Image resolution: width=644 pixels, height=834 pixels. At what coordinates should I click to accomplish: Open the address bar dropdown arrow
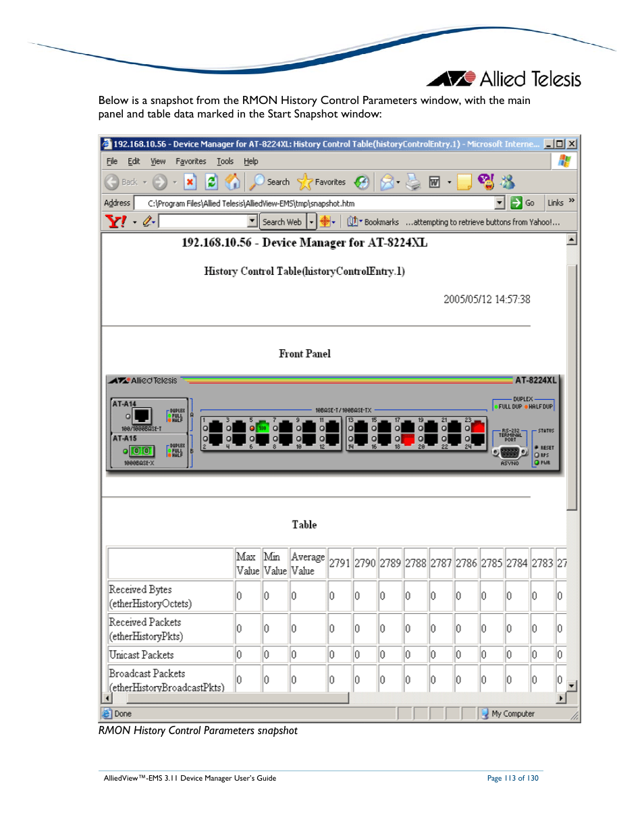[500, 203]
